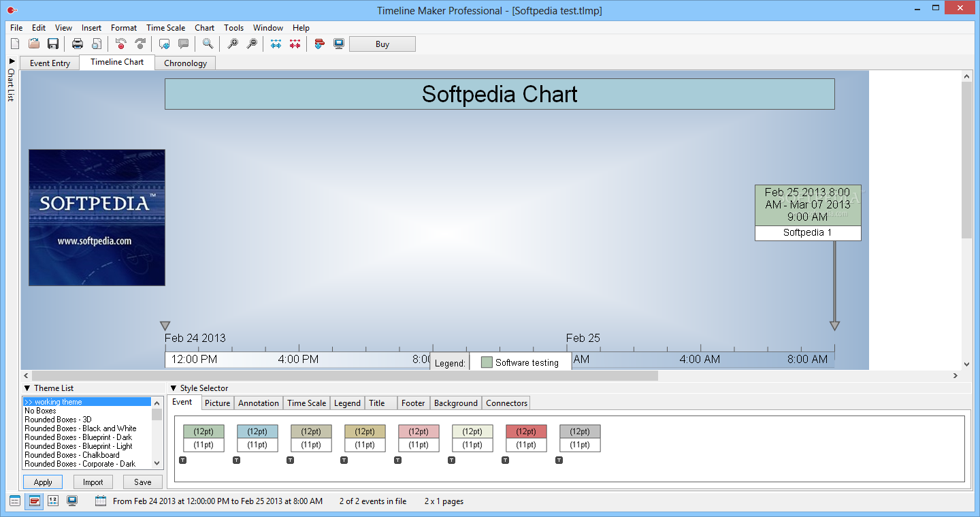Click the chart vertical scroll down arrow
This screenshot has height=517, width=980.
click(966, 364)
